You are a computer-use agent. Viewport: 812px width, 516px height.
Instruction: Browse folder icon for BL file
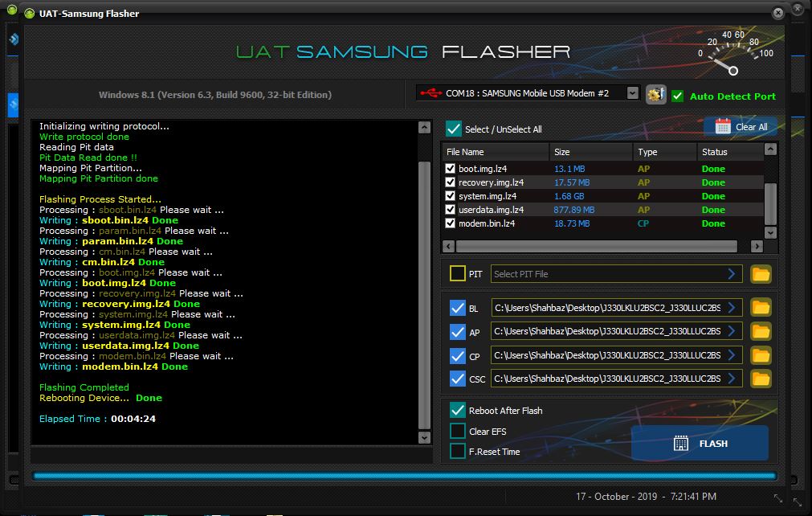761,308
